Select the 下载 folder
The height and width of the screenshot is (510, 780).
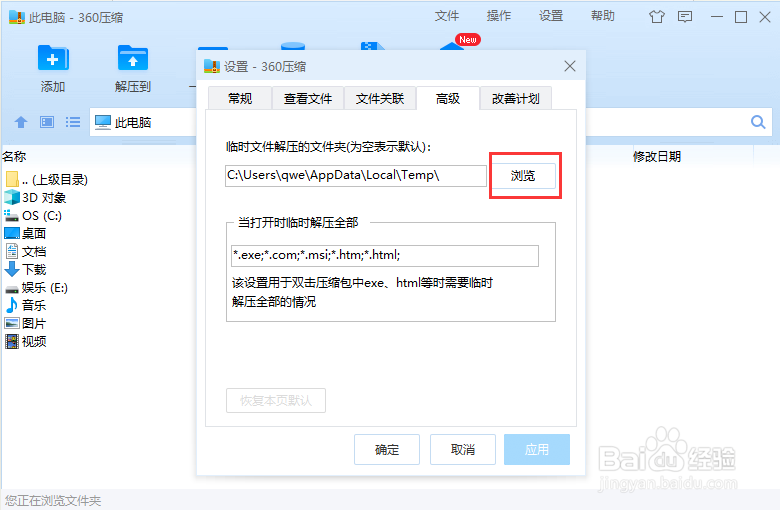click(x=25, y=269)
